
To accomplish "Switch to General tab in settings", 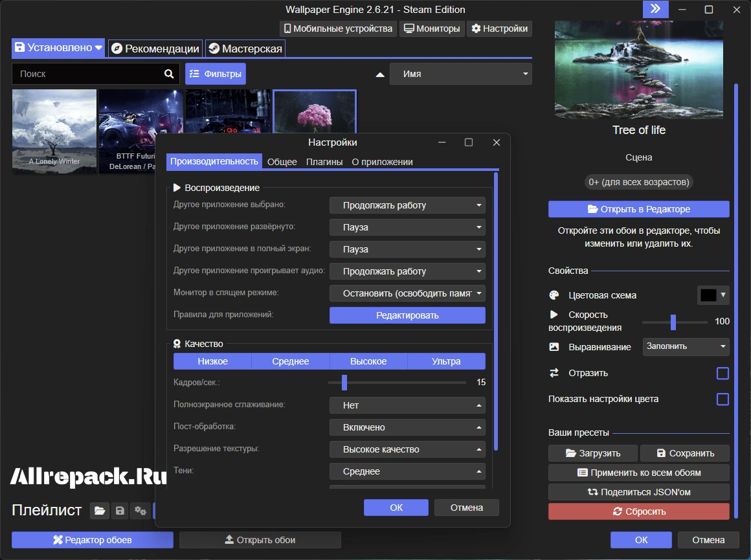I will (282, 162).
